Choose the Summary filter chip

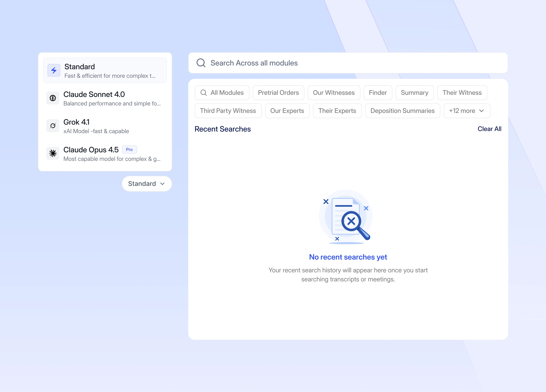415,93
